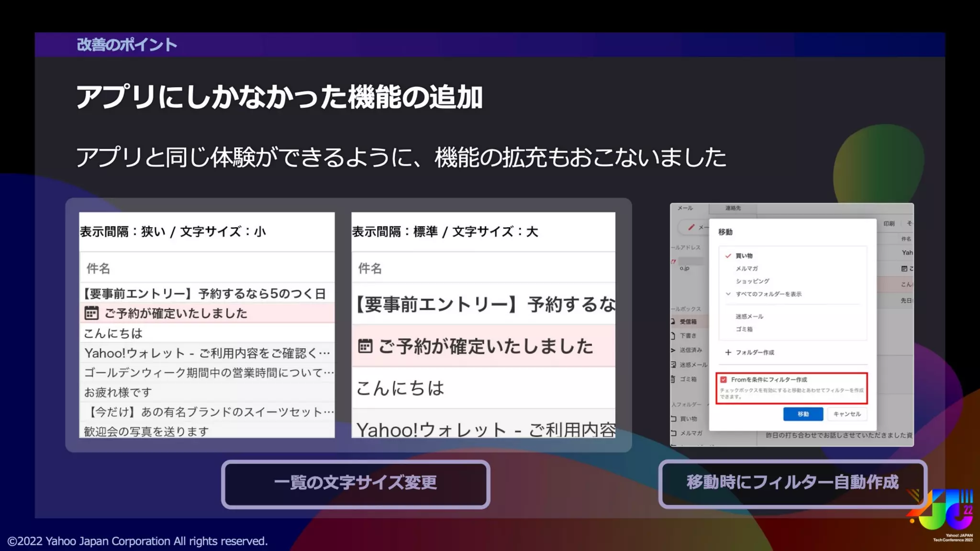The width and height of the screenshot is (980, 551).
Task: Select 迷惑メール in move dialog list
Action: [749, 317]
